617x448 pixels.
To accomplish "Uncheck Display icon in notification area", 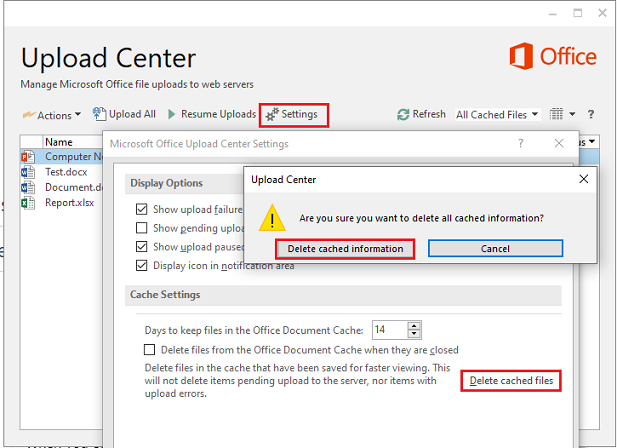I will [x=141, y=265].
